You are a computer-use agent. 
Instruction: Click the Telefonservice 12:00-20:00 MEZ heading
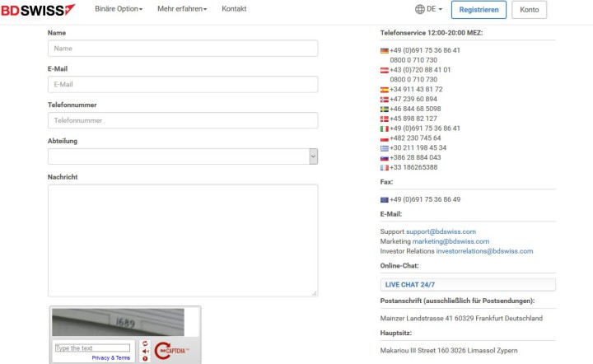coord(432,33)
